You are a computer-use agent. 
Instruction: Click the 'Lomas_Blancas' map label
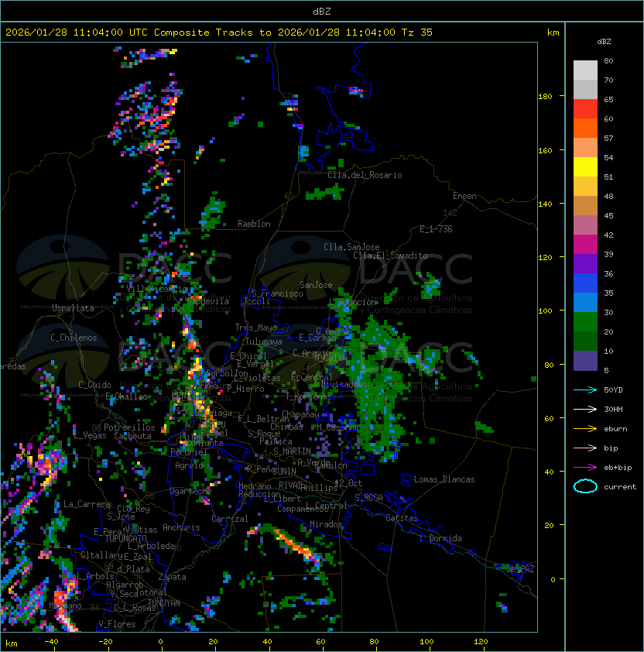[444, 479]
